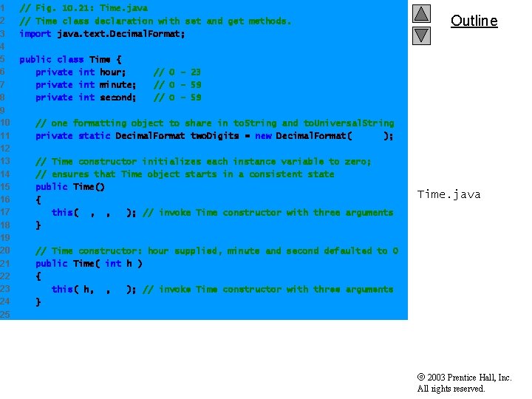Select the Time.java label in the sidebar
Screen dimensions: 532x399
coord(449,194)
